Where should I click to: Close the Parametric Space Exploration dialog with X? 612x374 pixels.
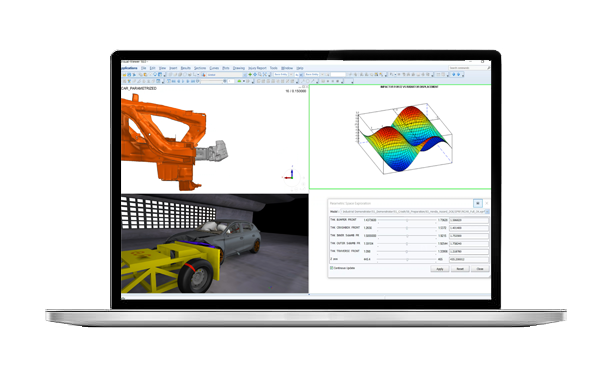(x=487, y=203)
